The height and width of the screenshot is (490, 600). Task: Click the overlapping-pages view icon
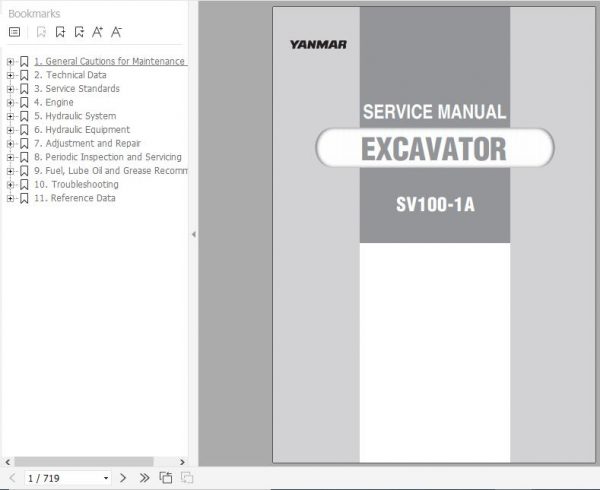[166, 478]
